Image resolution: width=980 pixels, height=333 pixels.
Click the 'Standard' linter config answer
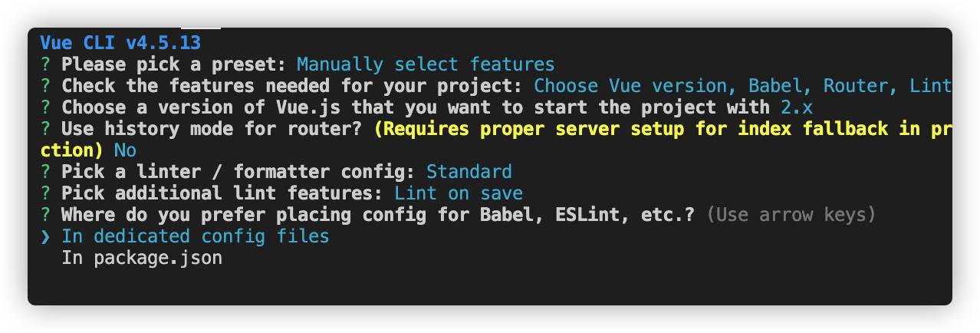click(469, 172)
